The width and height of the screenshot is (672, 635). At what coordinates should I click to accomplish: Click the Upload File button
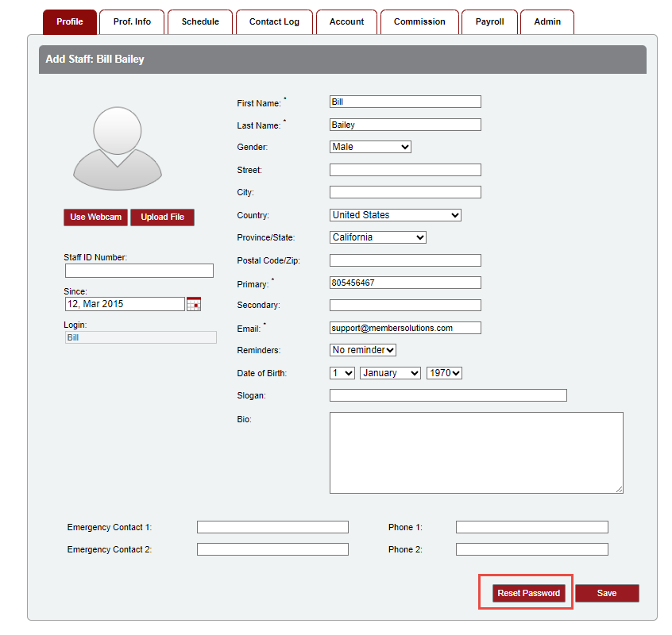(162, 217)
